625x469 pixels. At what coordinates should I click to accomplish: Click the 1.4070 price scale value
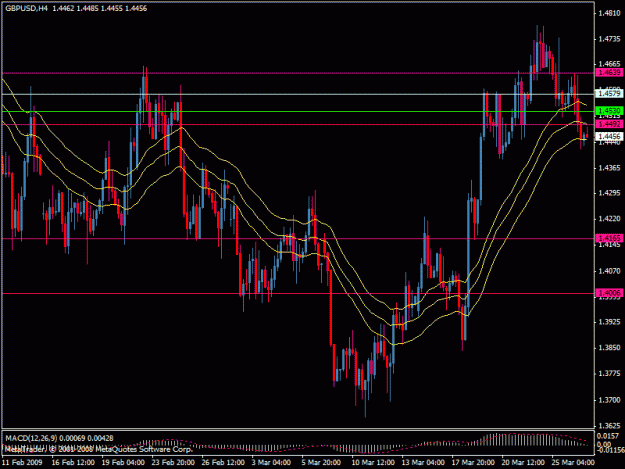coord(609,271)
